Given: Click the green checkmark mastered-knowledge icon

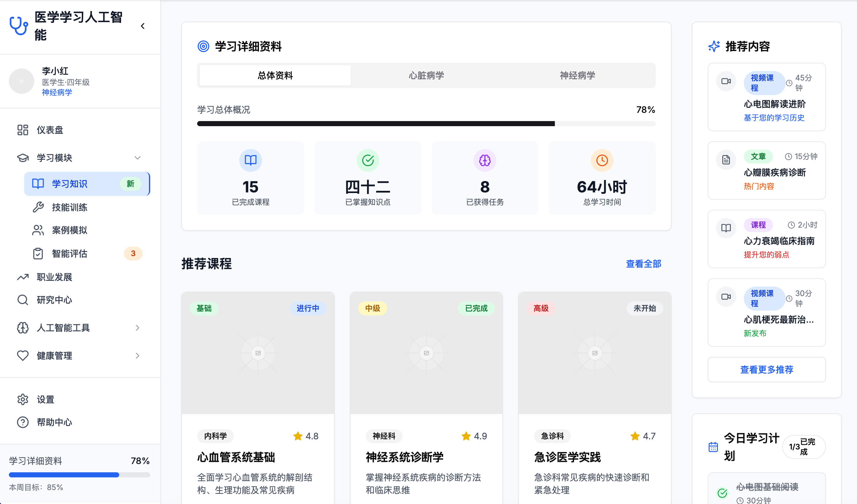Looking at the screenshot, I should (368, 160).
